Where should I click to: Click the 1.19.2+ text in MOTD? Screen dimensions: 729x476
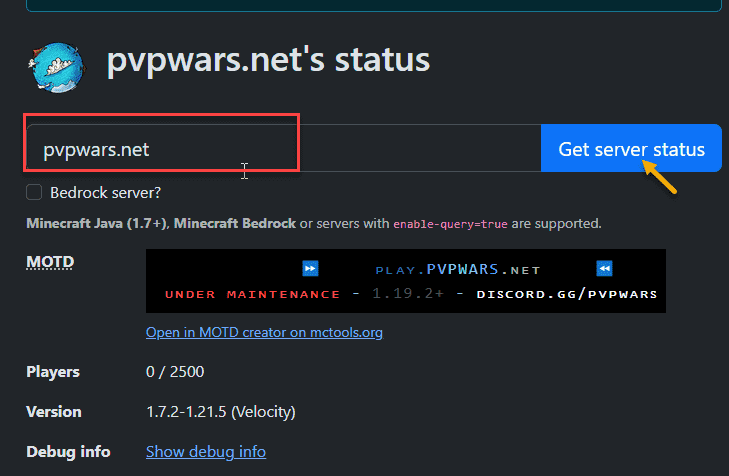(408, 294)
